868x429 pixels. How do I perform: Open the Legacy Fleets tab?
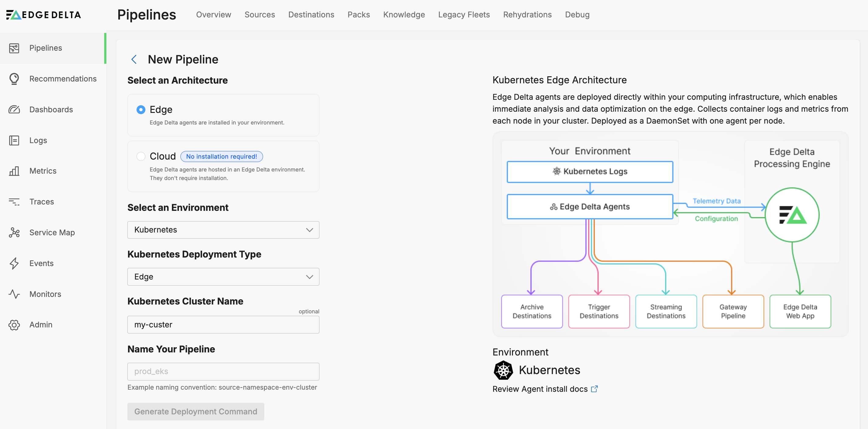464,15
